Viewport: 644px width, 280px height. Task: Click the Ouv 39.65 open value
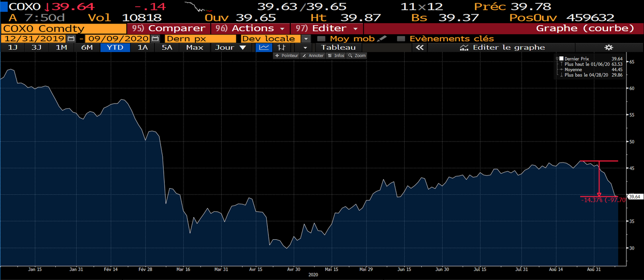[x=240, y=17]
